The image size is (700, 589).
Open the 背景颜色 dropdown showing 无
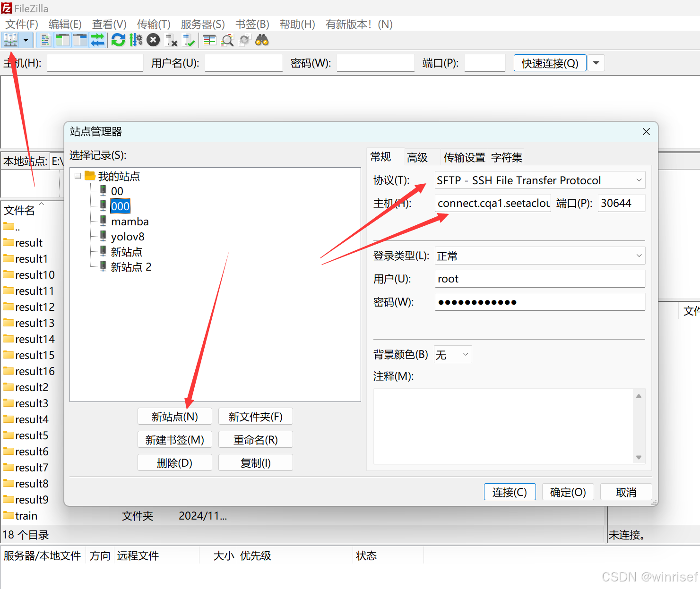[x=453, y=354]
